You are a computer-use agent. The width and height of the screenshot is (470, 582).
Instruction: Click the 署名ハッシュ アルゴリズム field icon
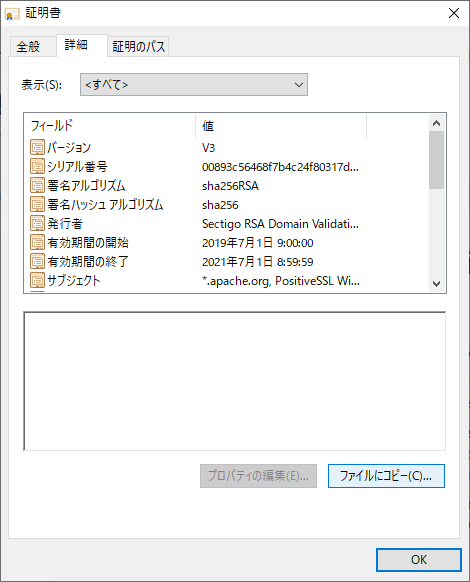pos(37,204)
